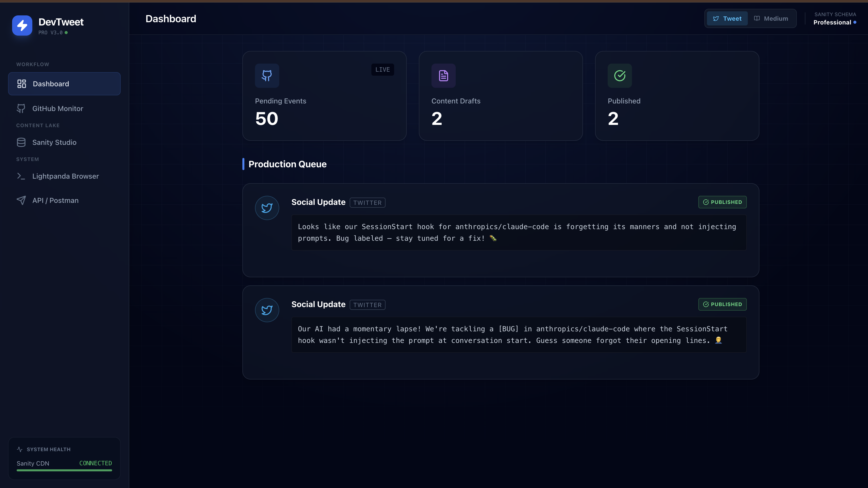Click the Sanity CDN green progress bar
The image size is (868, 488).
[64, 470]
